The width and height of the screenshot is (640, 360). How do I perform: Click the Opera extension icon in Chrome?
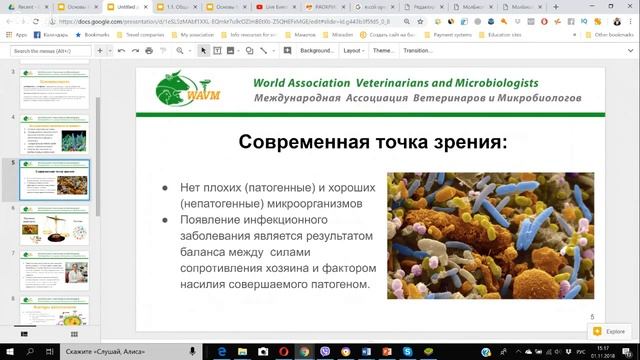(544, 21)
